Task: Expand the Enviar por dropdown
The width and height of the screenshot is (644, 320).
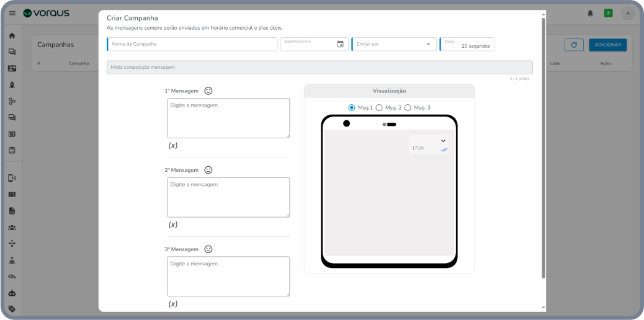Action: tap(428, 44)
